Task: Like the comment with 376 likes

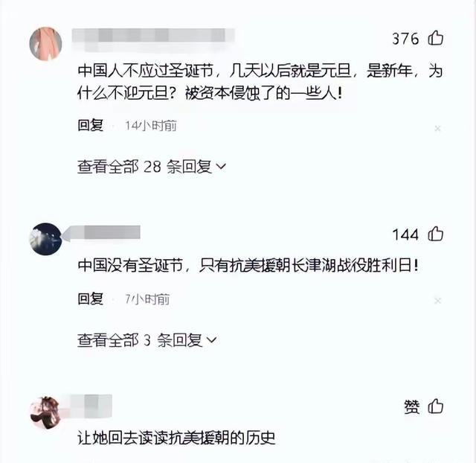Action: point(436,38)
